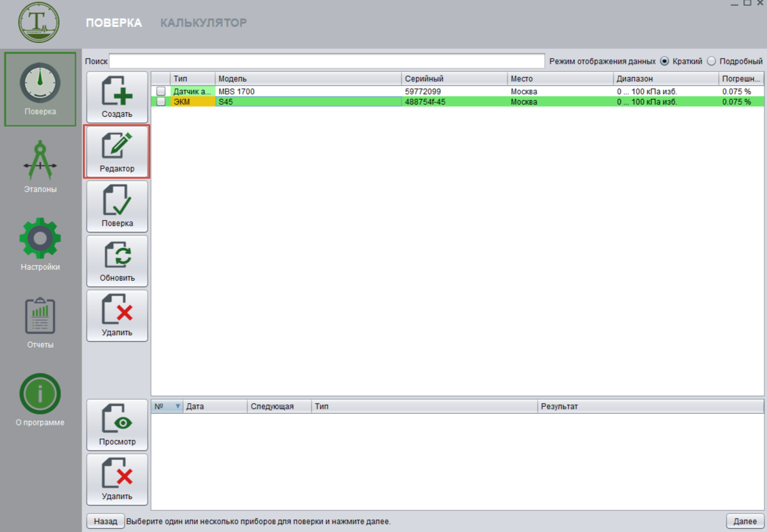This screenshot has width=767, height=532.
Task: Click the Обновить refresh icon
Action: coord(117,256)
